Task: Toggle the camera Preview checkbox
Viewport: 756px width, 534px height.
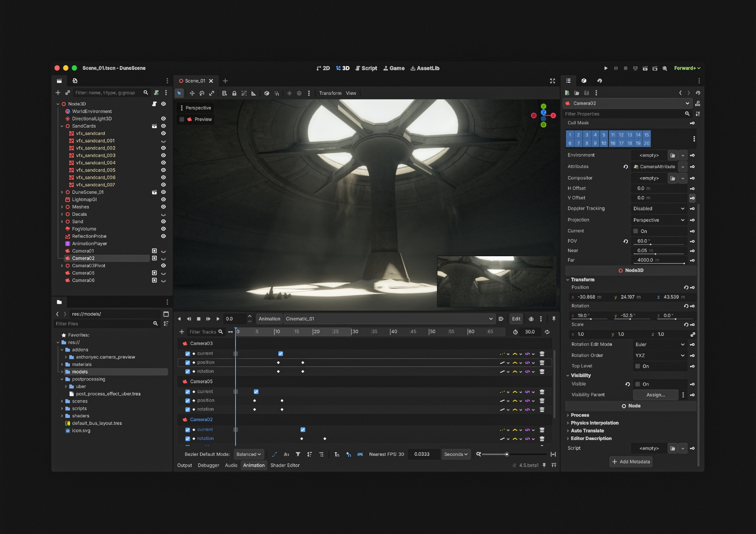Action: pos(182,119)
